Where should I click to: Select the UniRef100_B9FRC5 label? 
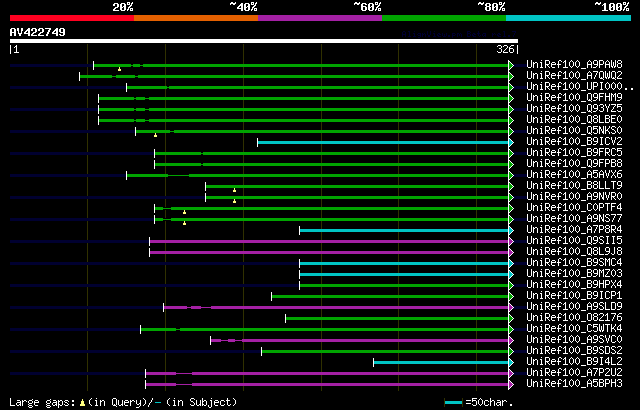tap(574, 153)
